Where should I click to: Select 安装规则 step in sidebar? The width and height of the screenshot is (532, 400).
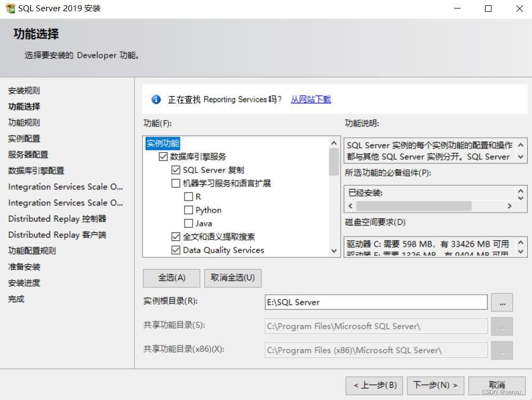(x=24, y=91)
